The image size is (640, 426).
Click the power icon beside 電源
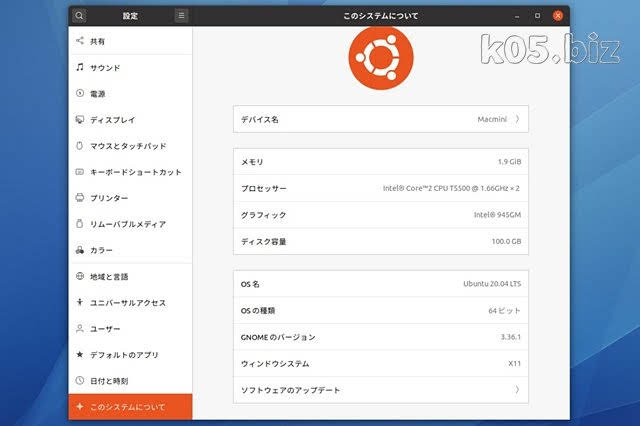[x=80, y=93]
